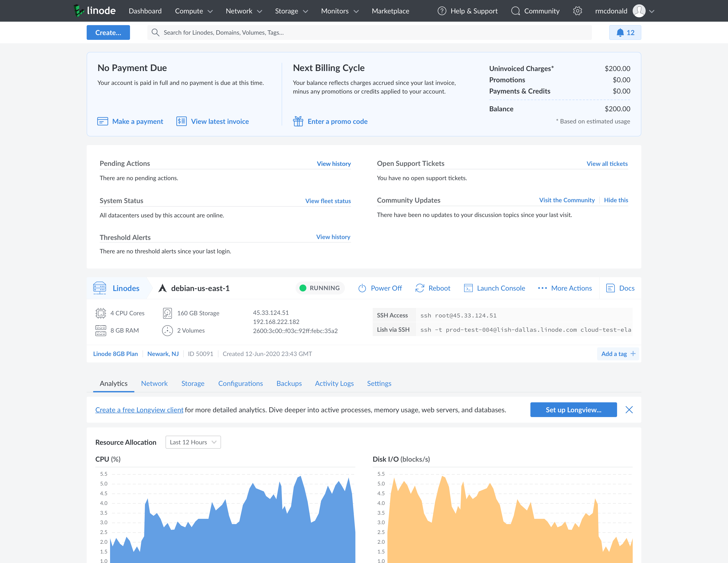This screenshot has width=728, height=563.
Task: Click the More Actions ellipsis icon
Action: click(542, 288)
